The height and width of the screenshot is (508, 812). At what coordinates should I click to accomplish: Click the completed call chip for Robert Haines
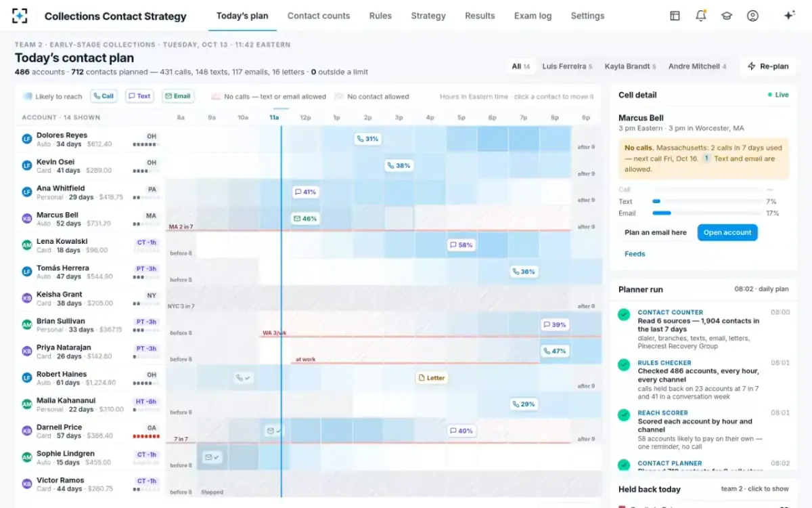(x=243, y=378)
